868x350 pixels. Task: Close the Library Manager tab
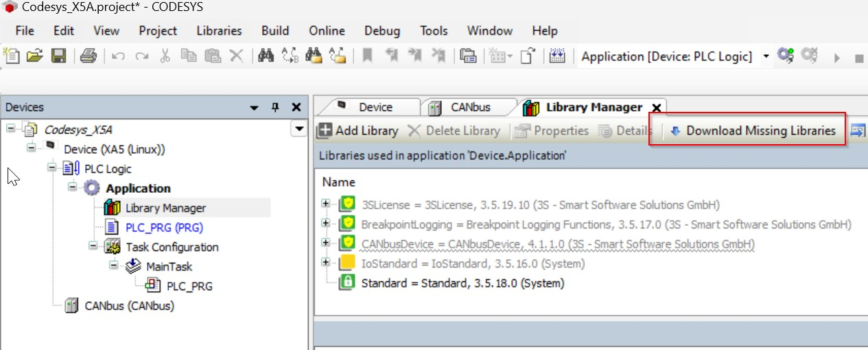pos(656,108)
